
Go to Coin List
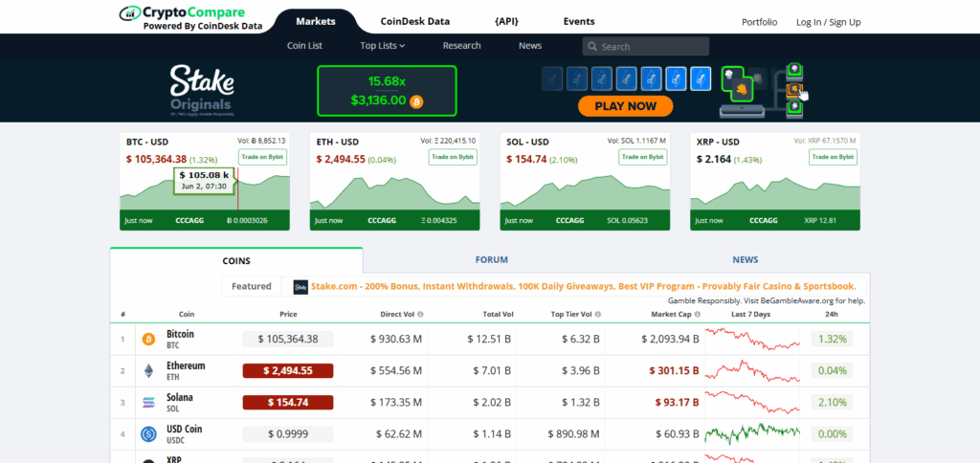tap(305, 46)
